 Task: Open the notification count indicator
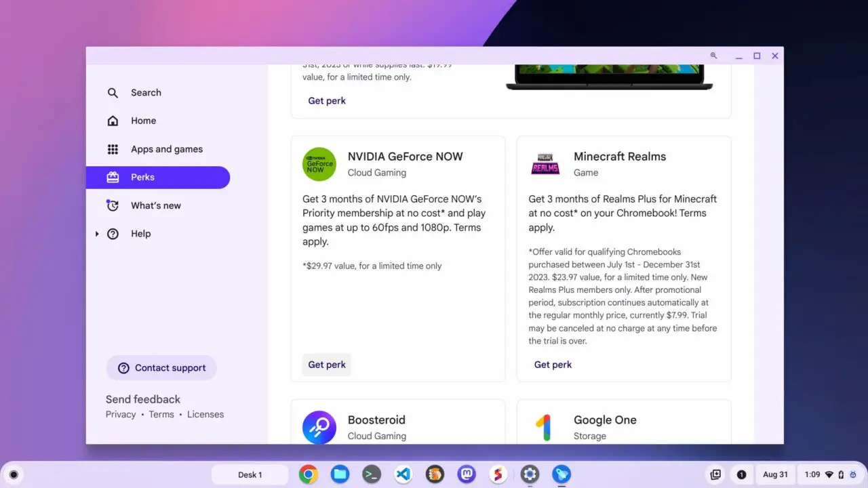[741, 474]
